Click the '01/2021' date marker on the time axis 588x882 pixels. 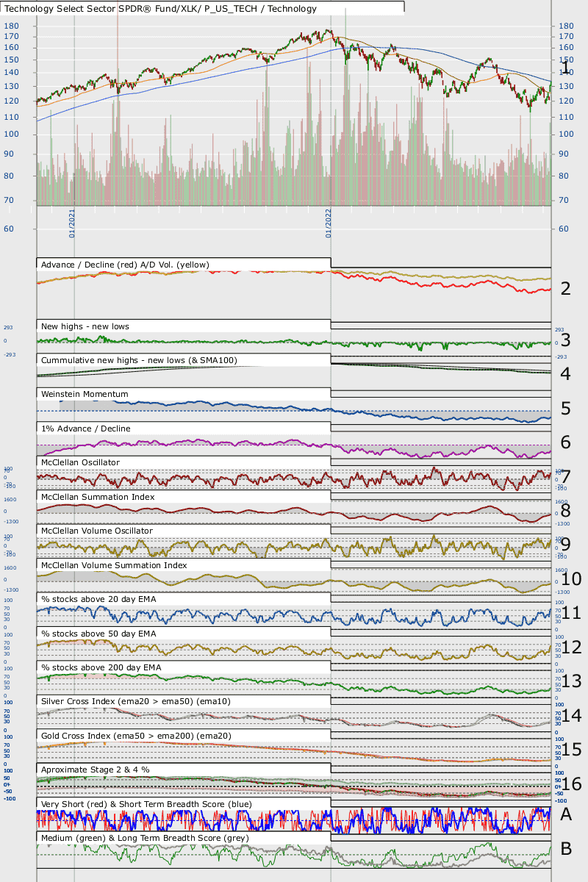coord(73,223)
